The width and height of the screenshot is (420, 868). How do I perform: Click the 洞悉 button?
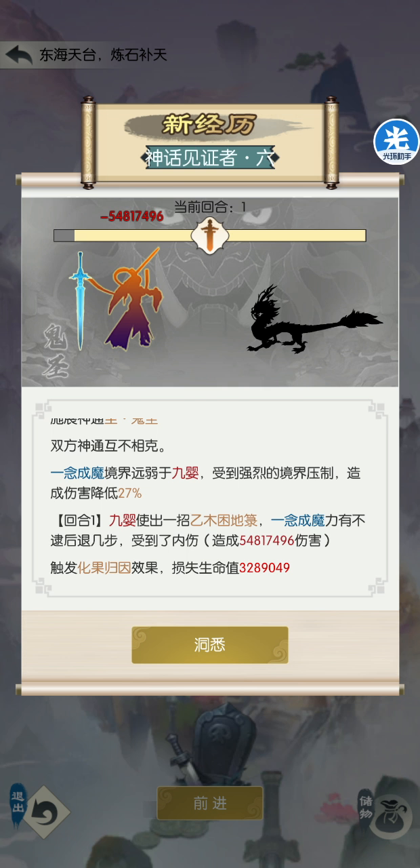[x=210, y=645]
